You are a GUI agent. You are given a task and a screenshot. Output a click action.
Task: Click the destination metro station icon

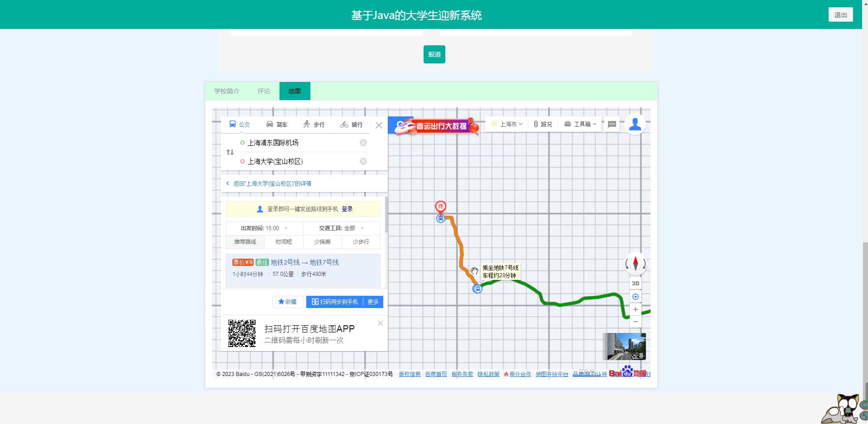coord(441,218)
